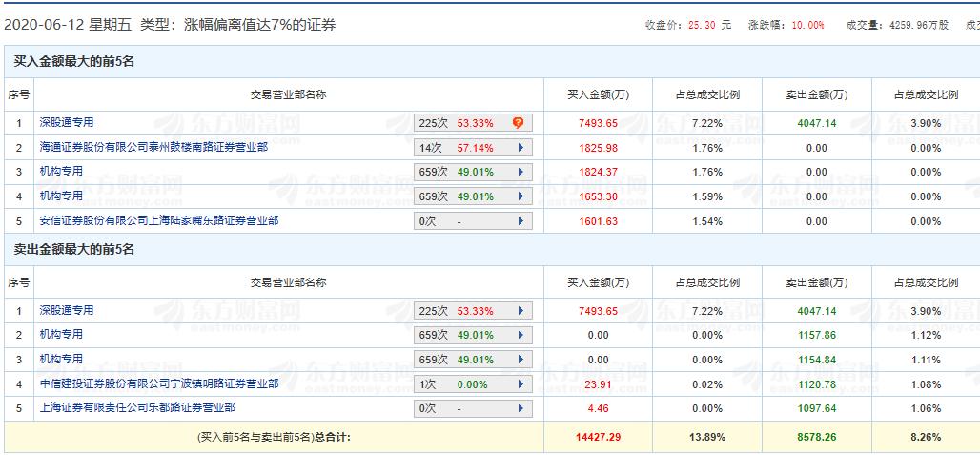Click total ratio 13.89%

click(707, 438)
